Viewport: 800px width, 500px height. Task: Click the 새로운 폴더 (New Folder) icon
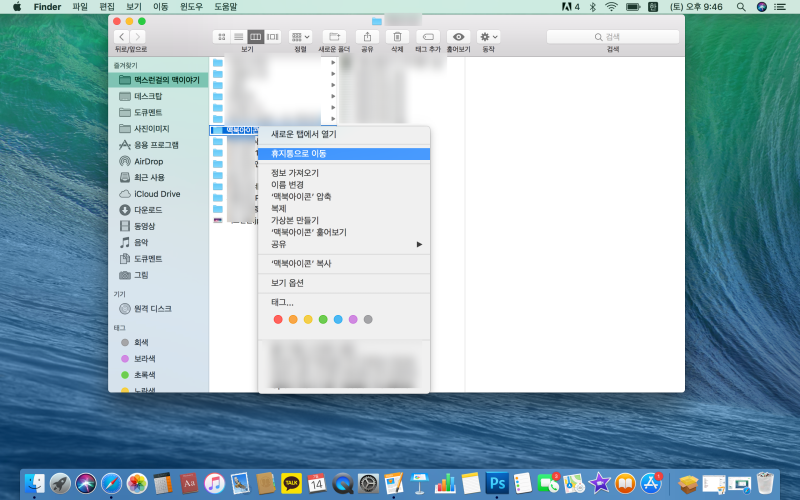(334, 37)
